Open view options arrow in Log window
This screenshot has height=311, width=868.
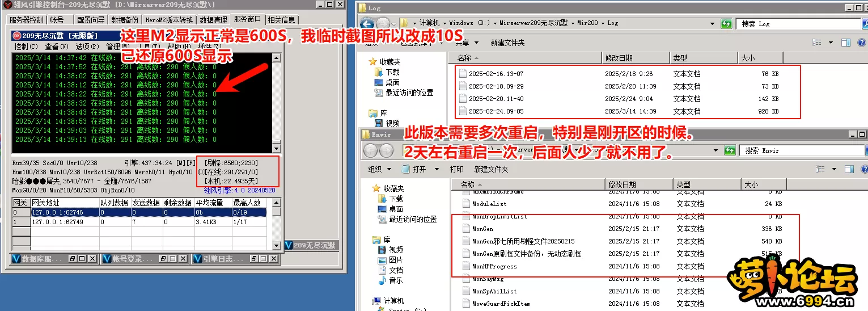tap(831, 43)
